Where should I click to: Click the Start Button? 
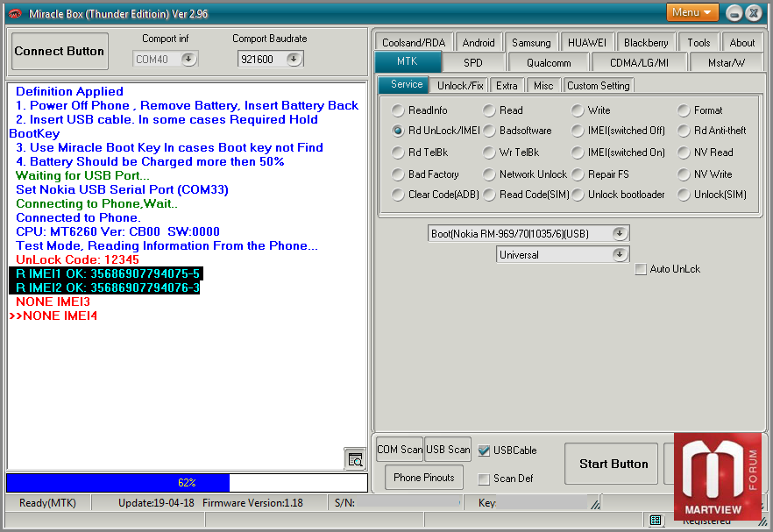pos(612,464)
